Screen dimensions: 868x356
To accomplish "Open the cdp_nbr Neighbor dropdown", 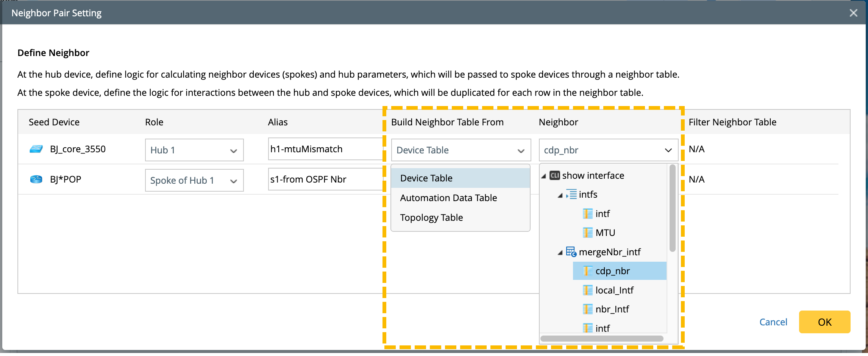I will [x=608, y=150].
